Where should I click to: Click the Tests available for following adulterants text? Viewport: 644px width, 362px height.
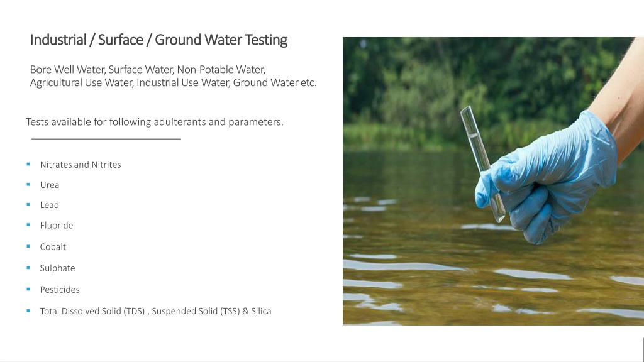pyautogui.click(x=155, y=122)
